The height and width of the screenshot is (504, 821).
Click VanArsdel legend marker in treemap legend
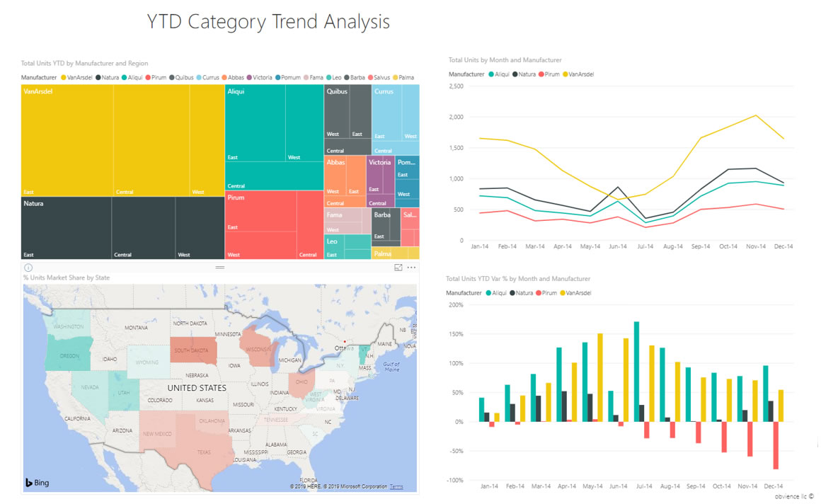pyautogui.click(x=64, y=77)
